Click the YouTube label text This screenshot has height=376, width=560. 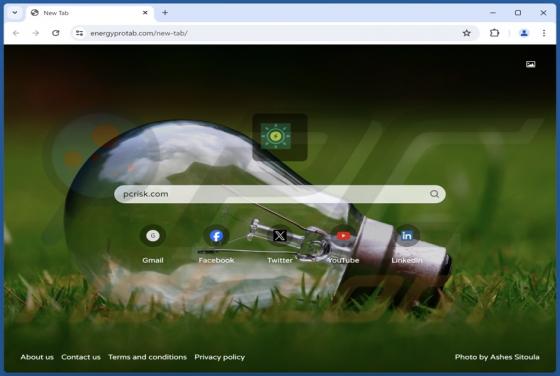point(343,260)
